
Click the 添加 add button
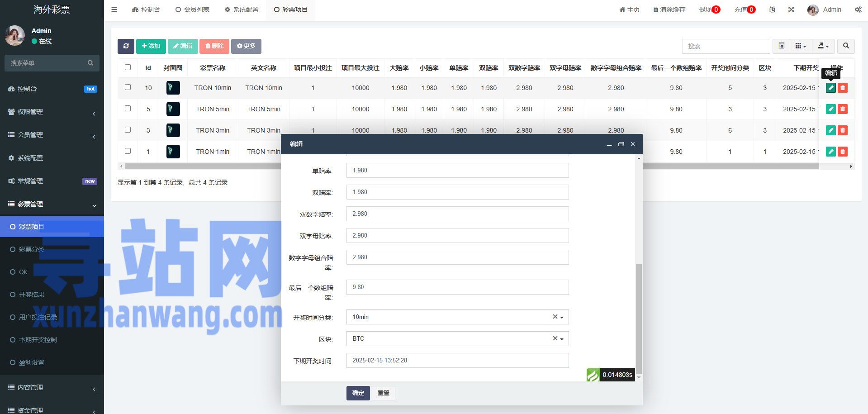tap(151, 46)
